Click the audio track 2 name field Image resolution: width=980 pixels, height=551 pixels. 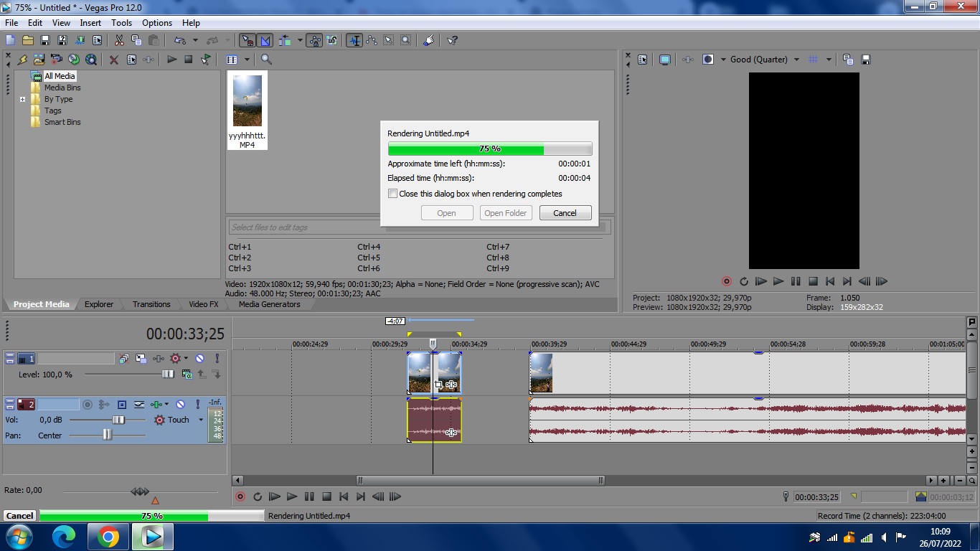[x=58, y=404]
